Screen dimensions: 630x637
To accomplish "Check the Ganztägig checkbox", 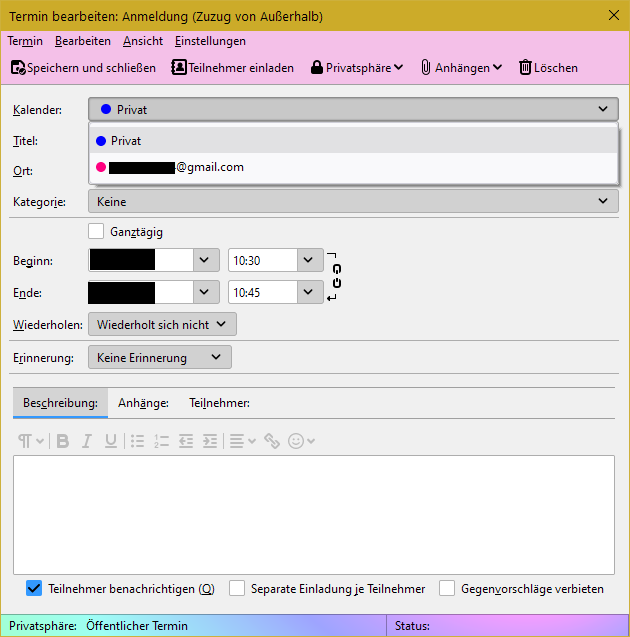I will click(x=96, y=232).
